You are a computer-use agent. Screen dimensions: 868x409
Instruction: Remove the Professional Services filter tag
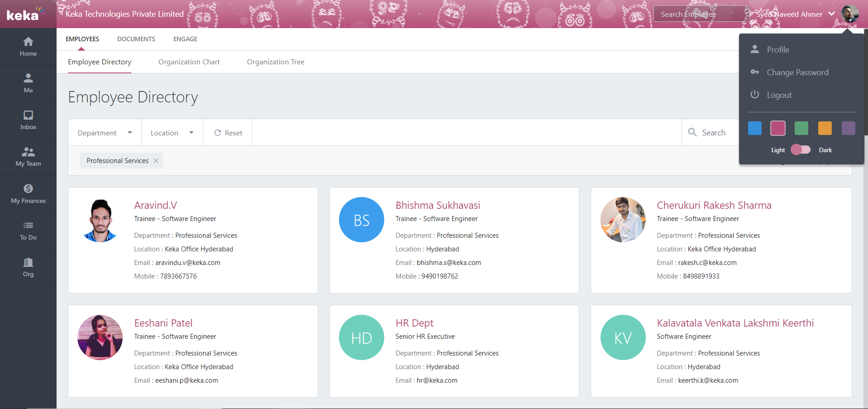[x=156, y=161]
